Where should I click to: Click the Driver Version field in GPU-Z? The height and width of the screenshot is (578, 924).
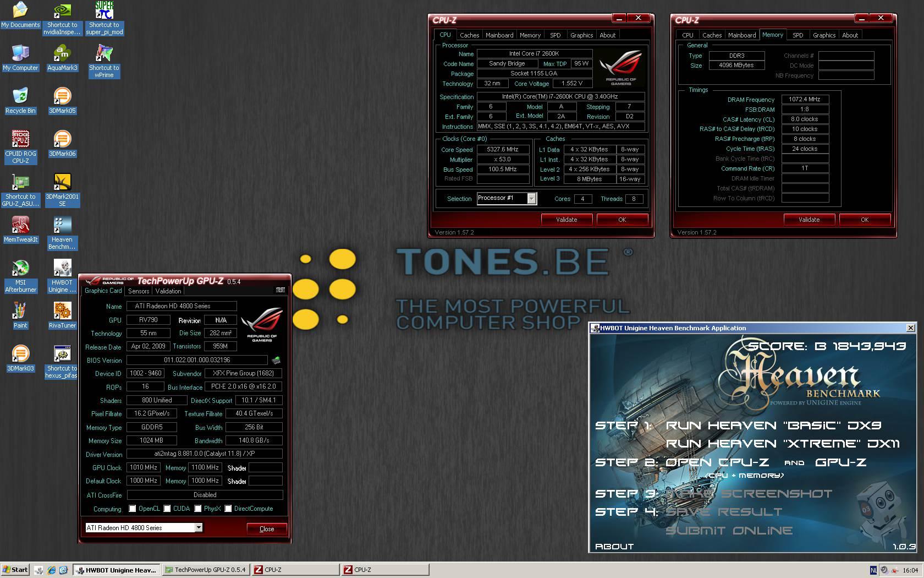pos(205,454)
